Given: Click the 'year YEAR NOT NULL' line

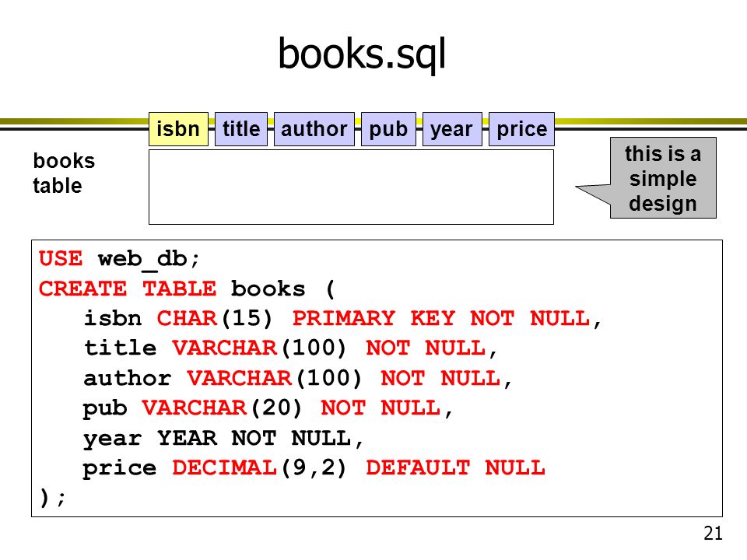Looking at the screenshot, I should coord(223,439).
